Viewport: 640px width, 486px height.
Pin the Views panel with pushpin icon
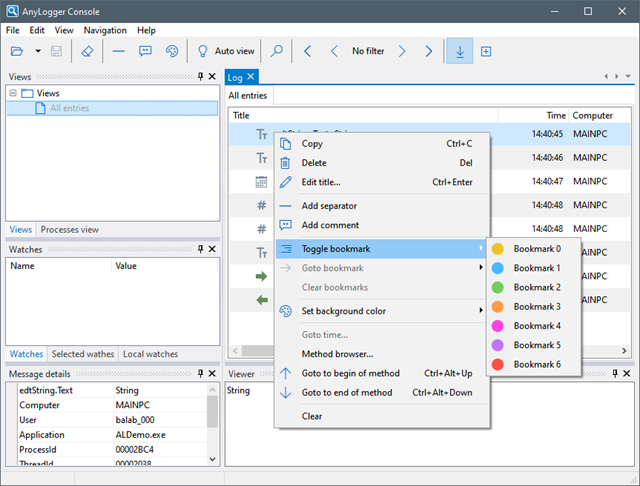[x=200, y=77]
